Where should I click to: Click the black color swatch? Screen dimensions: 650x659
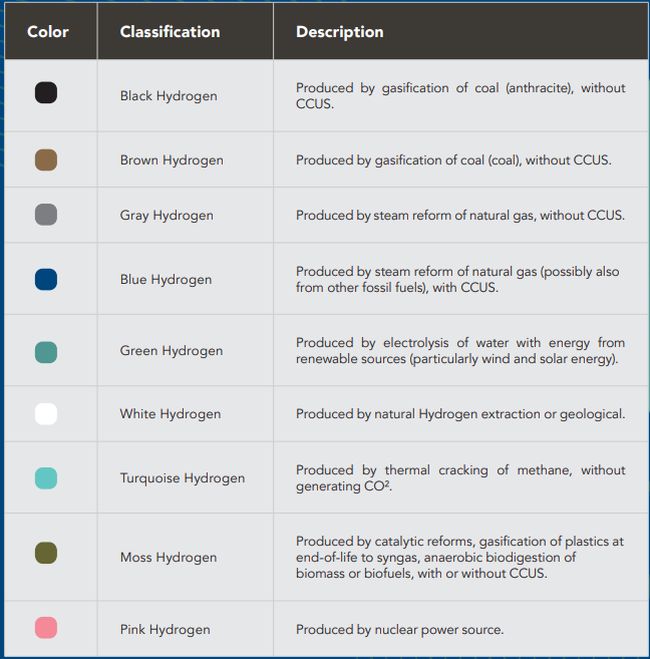(x=46, y=94)
